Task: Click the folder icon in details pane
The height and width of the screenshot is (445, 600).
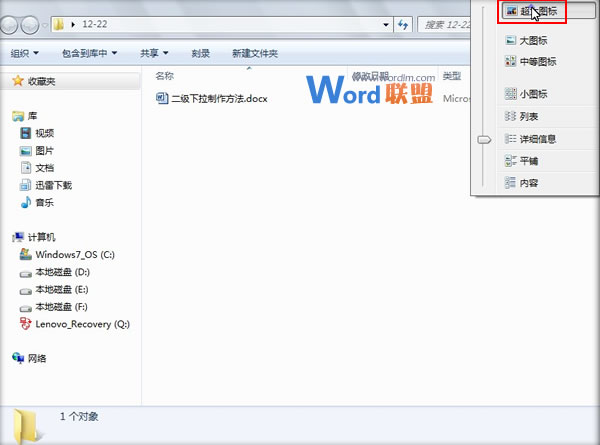Action: click(x=28, y=427)
